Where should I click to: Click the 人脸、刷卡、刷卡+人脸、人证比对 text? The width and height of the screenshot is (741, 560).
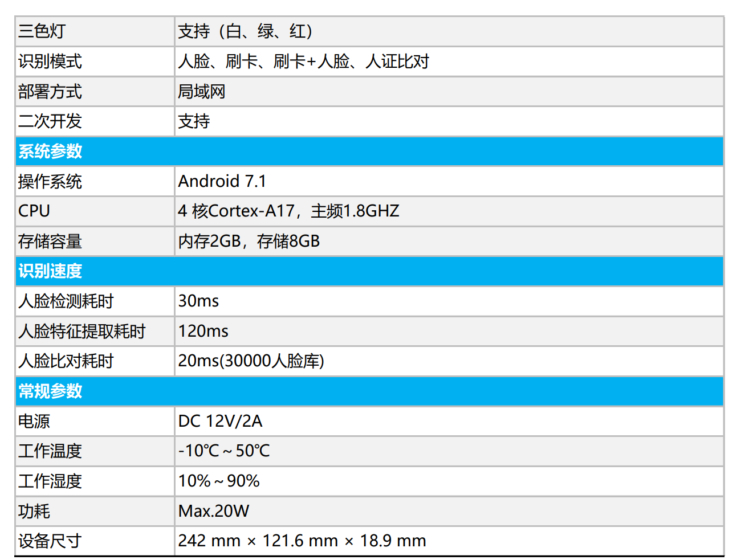coord(303,62)
